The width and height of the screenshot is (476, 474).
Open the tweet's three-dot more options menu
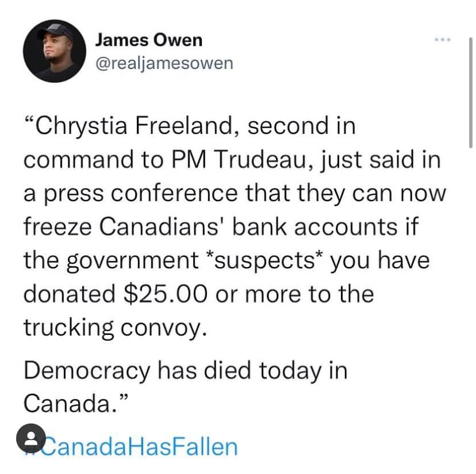click(x=442, y=40)
